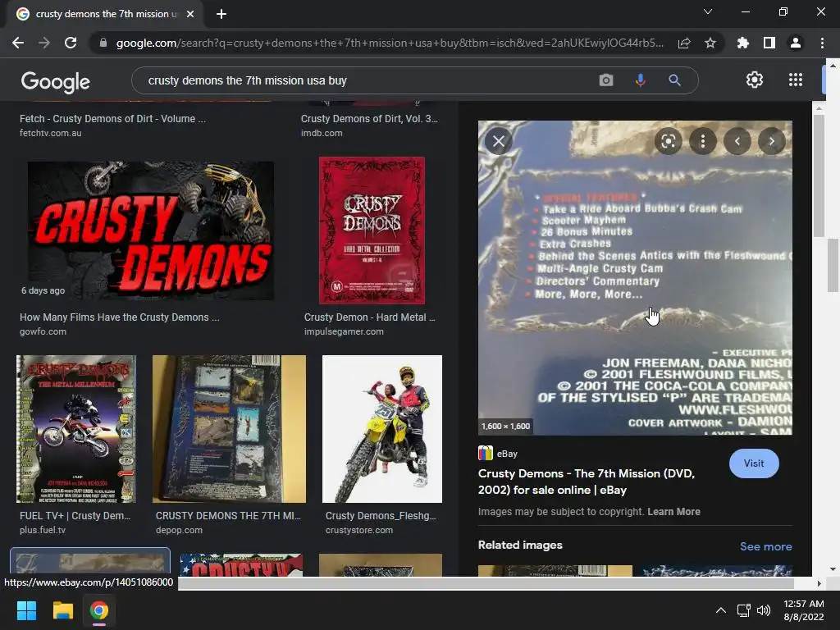Click the Google logo
Screen dimensions: 840x630
tap(55, 82)
